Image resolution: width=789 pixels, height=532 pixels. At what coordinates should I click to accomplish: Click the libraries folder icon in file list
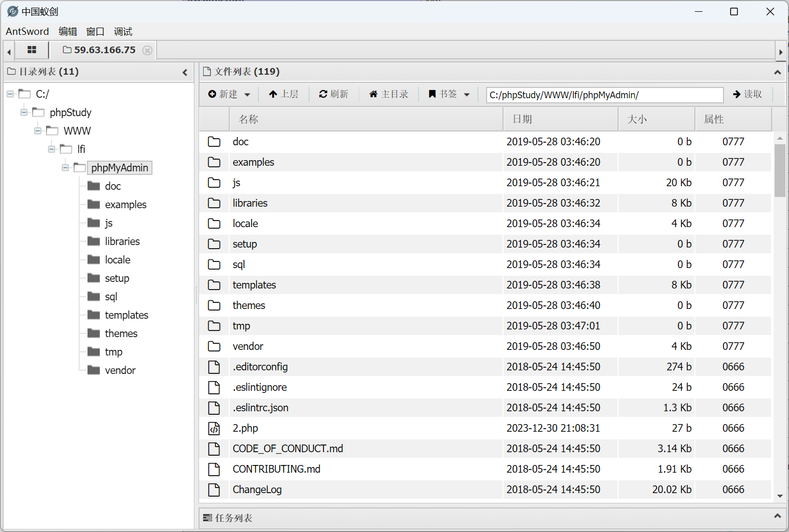(214, 203)
